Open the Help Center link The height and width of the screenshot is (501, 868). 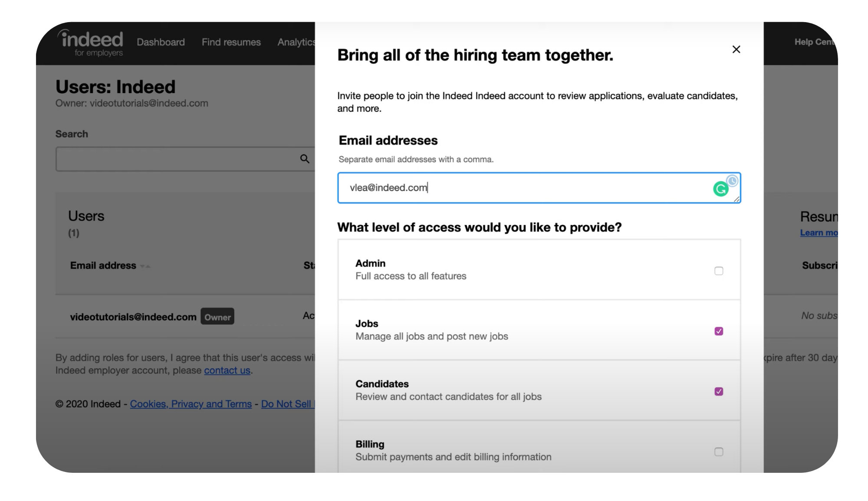point(815,42)
